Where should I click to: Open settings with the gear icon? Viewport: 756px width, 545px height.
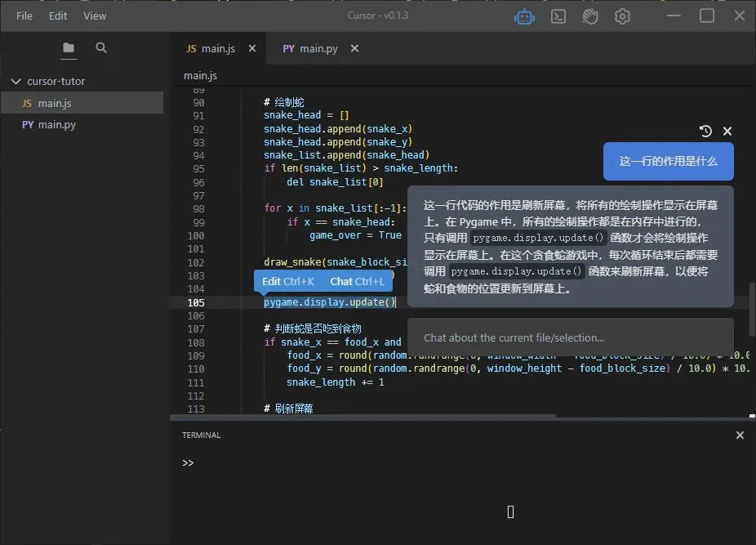(622, 16)
